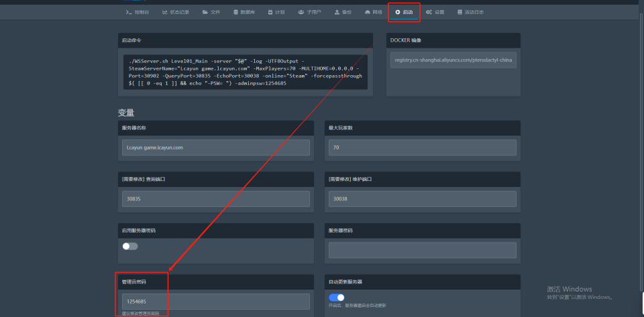Open the 活动日志 activity log tab
Image resolution: width=644 pixels, height=317 pixels.
click(470, 12)
